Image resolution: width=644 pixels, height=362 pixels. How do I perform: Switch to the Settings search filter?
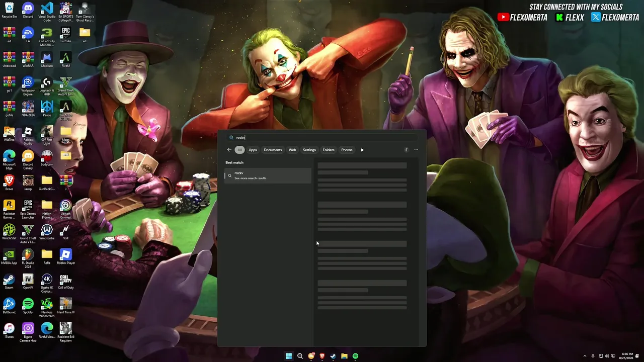(309, 150)
